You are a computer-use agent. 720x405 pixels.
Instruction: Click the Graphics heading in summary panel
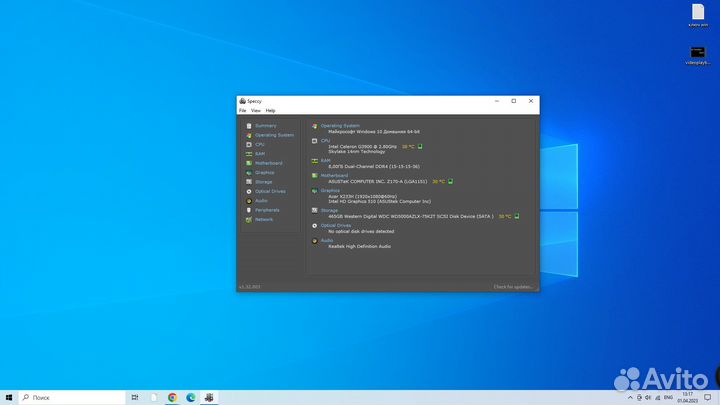(x=330, y=191)
